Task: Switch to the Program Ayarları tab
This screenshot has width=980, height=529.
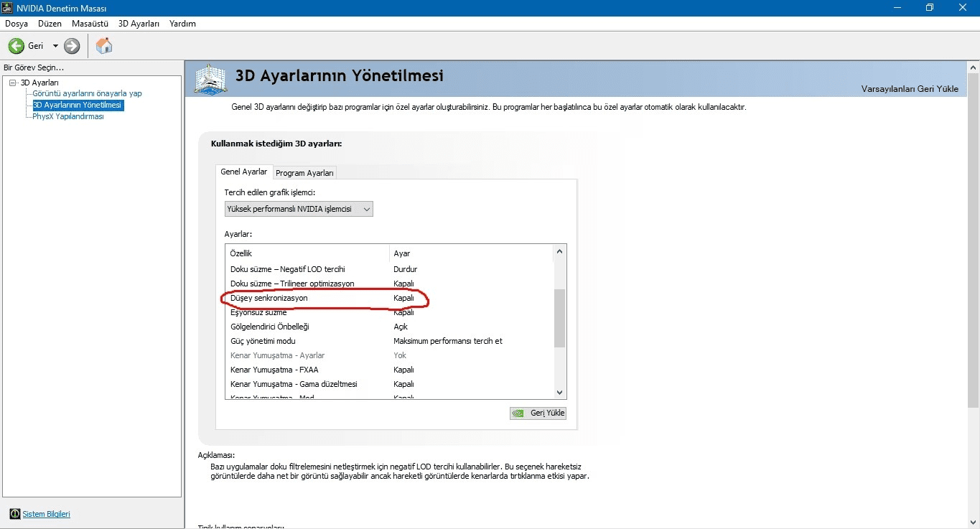Action: coord(304,173)
